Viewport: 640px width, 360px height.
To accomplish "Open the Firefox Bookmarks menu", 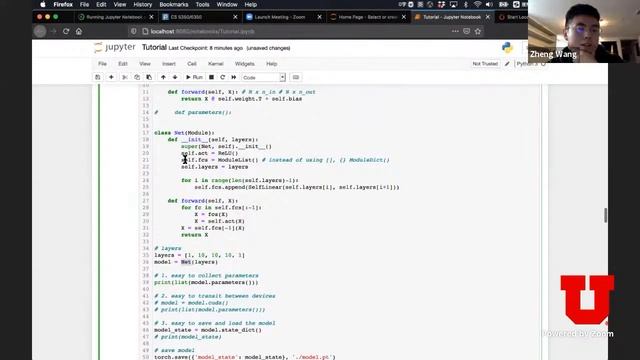I will [x=173, y=4].
